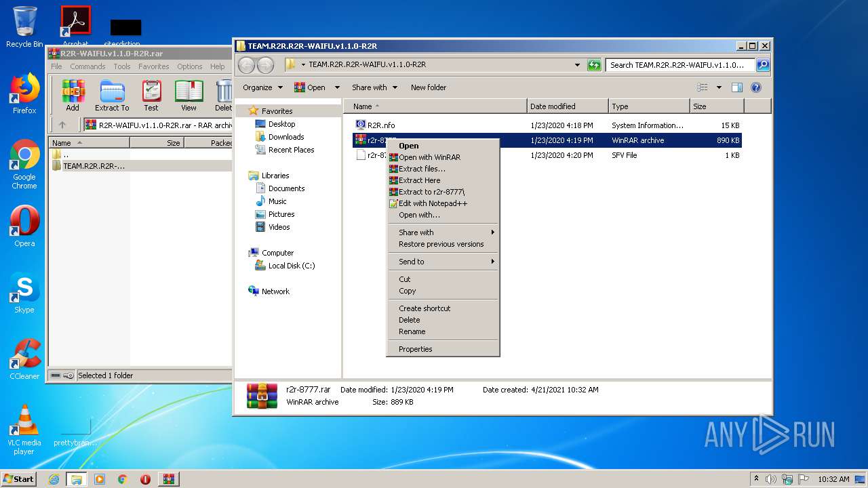Screen dimensions: 868x488
Task: Click the Test archive toolbar icon
Action: point(151,95)
